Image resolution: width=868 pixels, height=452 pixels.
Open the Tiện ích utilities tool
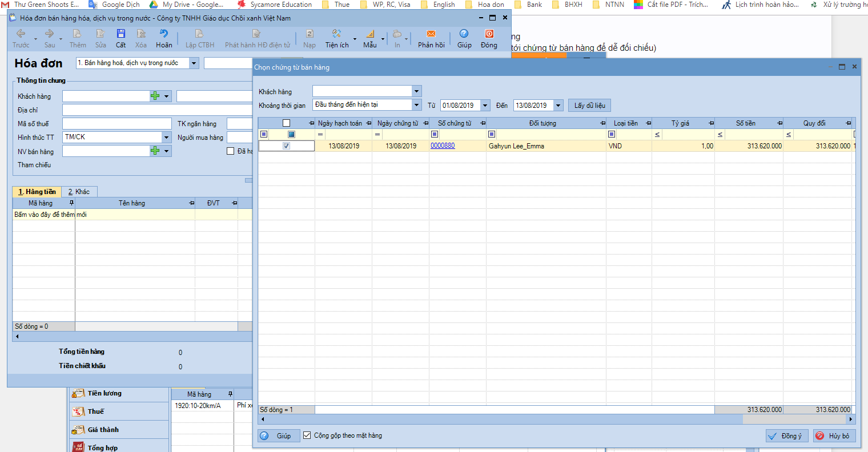pyautogui.click(x=337, y=38)
